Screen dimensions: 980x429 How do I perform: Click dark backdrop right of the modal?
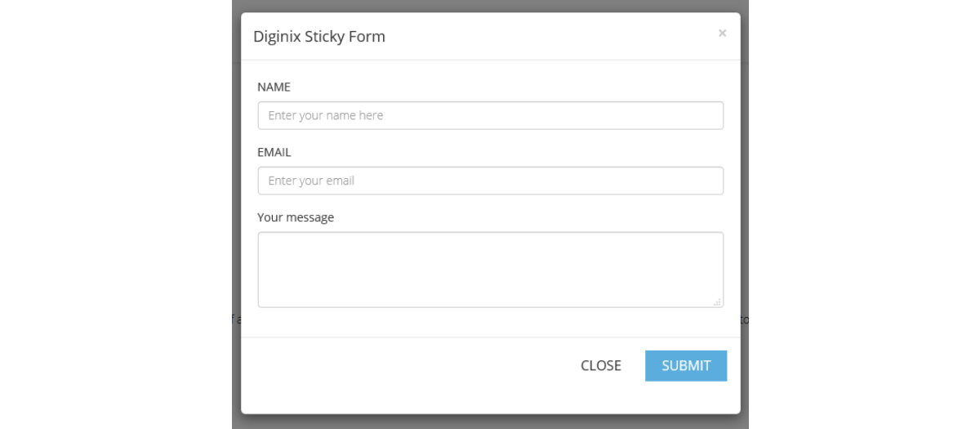tap(744, 204)
